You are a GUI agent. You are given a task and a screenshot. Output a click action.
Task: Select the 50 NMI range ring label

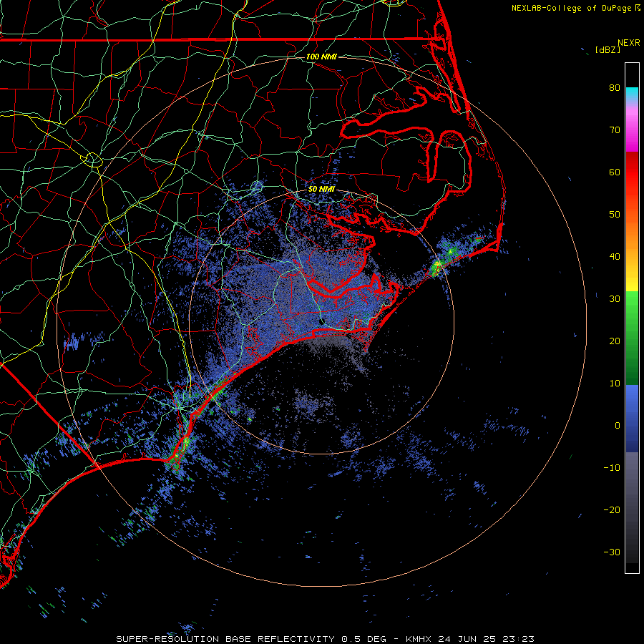coord(321,189)
